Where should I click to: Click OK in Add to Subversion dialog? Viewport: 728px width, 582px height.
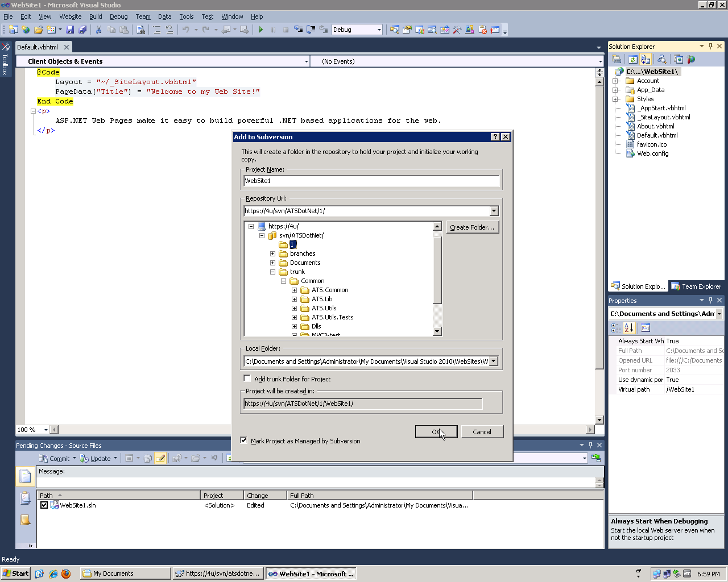[x=436, y=432]
